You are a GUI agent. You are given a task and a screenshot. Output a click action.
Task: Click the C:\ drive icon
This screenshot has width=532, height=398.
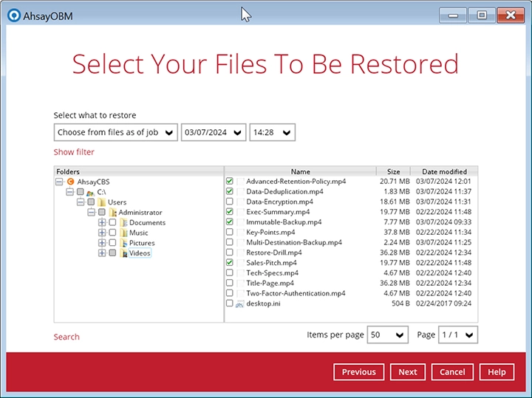[90, 192]
